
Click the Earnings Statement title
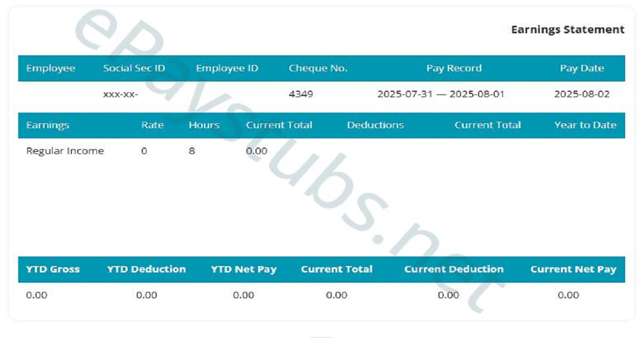coord(567,30)
